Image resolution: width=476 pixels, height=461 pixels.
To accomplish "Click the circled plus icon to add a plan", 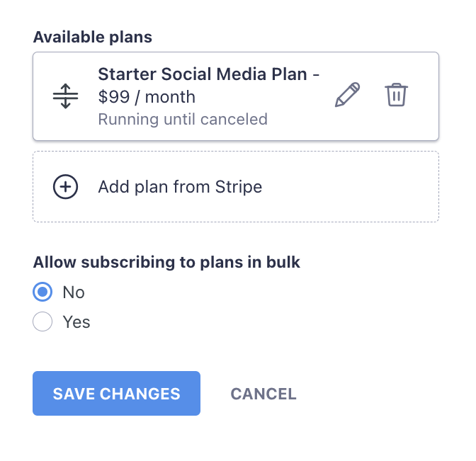I will pos(66,187).
